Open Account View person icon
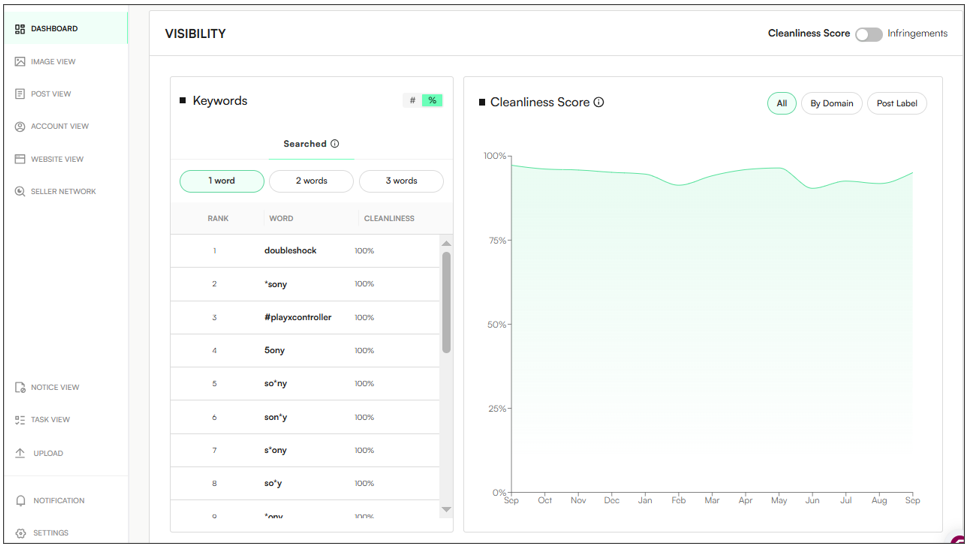967x546 pixels. [20, 126]
